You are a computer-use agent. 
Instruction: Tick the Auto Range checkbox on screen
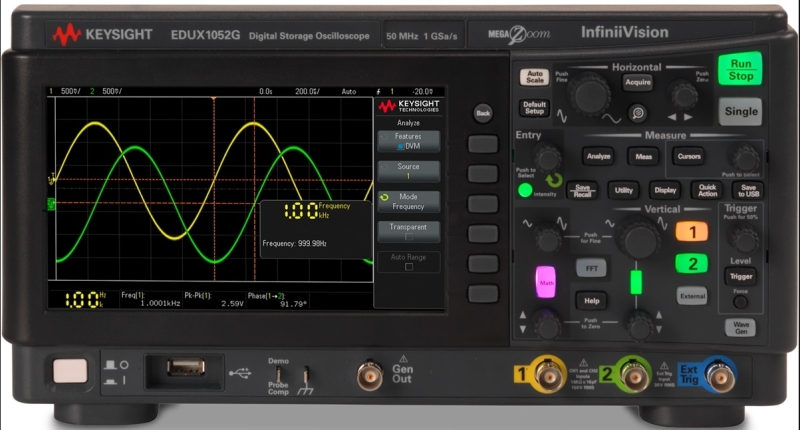pos(409,267)
